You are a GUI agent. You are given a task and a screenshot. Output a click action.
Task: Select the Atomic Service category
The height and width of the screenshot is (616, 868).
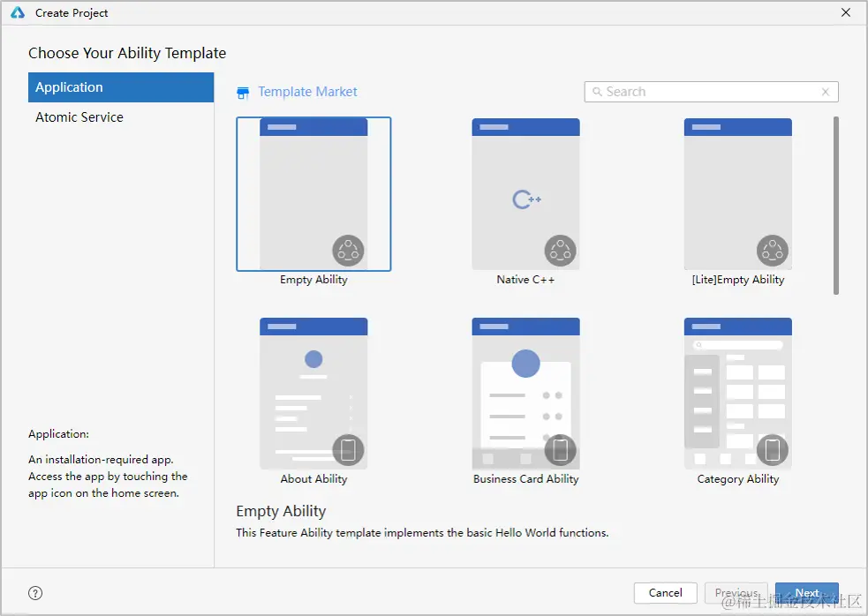click(x=121, y=117)
